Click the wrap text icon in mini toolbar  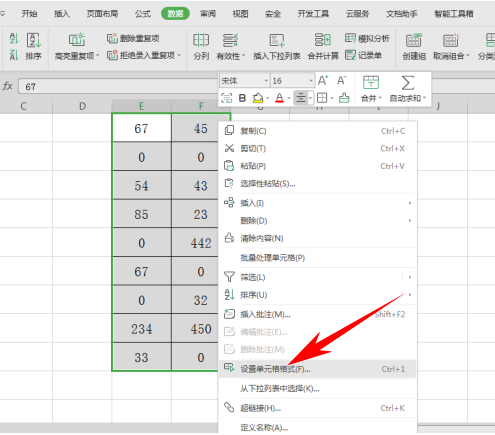227,98
